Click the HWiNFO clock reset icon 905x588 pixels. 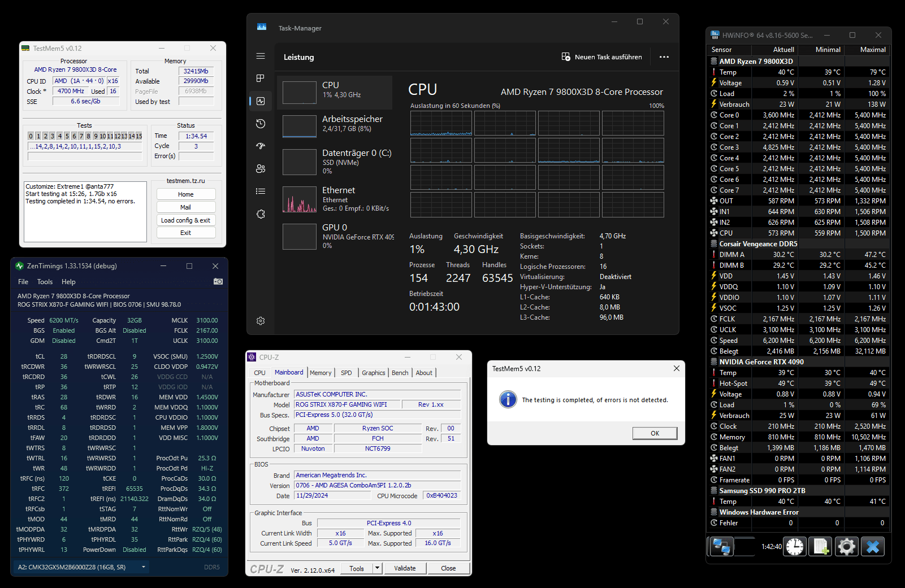pos(795,547)
